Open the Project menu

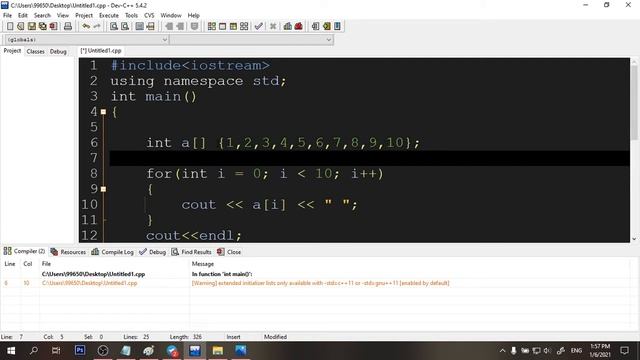pos(84,16)
